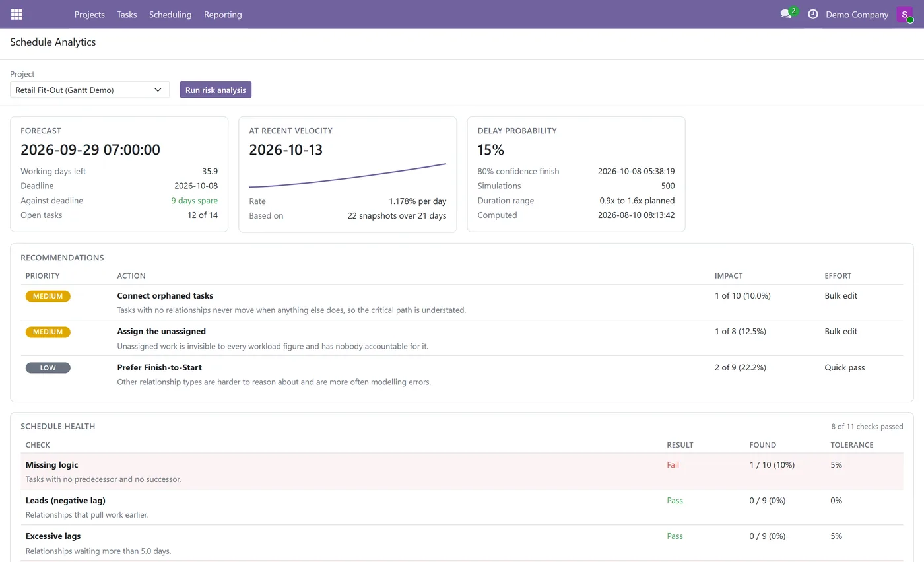
Task: Expand the Project dropdown selector
Action: 90,90
